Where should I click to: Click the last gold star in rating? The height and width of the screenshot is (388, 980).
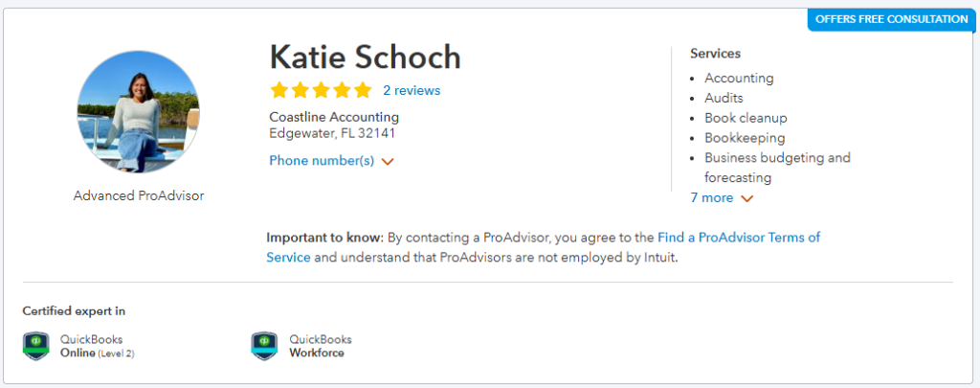[363, 90]
